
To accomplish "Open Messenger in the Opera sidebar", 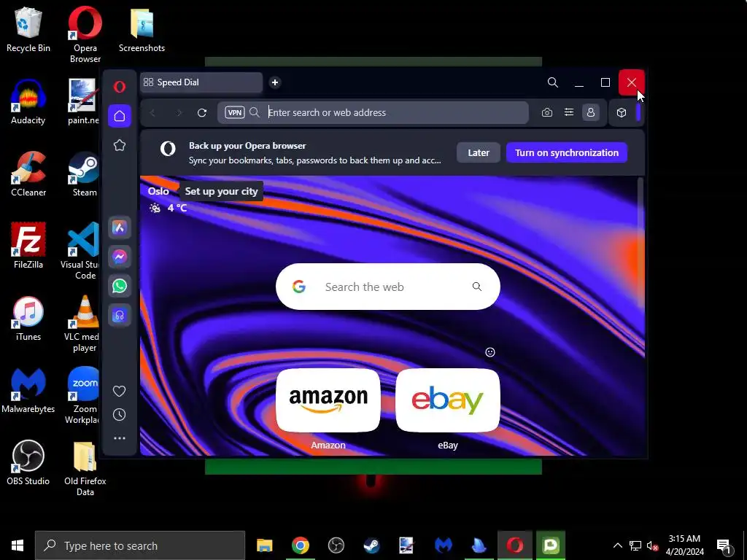I will (x=120, y=257).
